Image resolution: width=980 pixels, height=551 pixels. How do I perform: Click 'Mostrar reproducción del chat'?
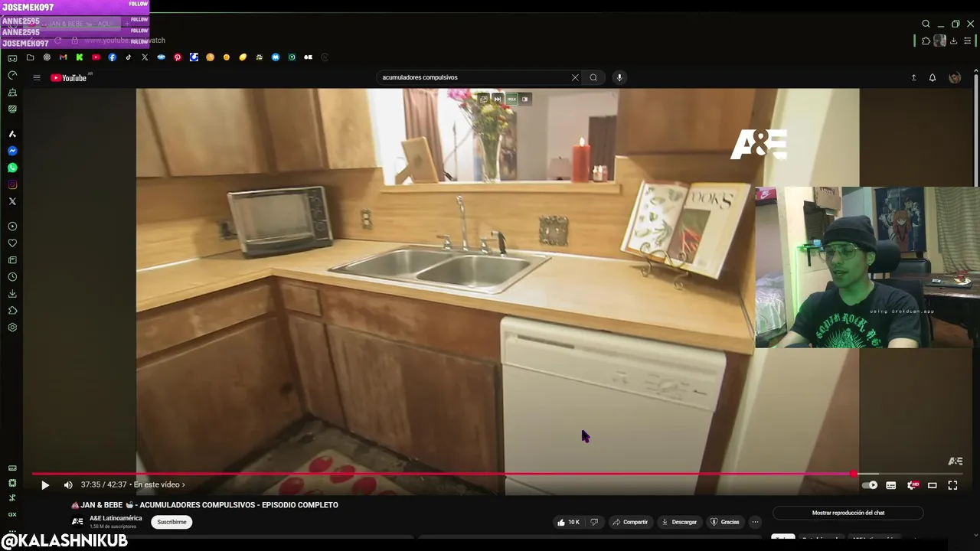pos(848,513)
